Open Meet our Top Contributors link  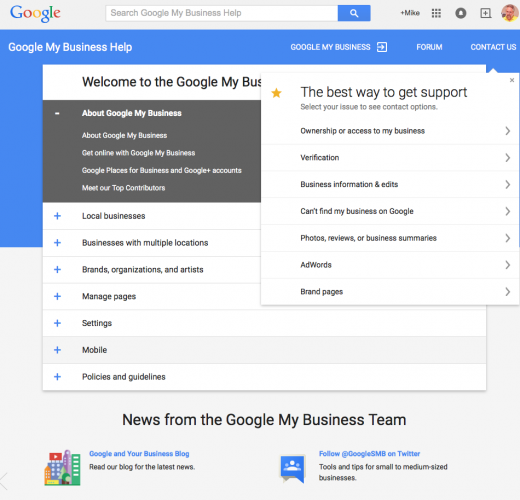point(123,188)
